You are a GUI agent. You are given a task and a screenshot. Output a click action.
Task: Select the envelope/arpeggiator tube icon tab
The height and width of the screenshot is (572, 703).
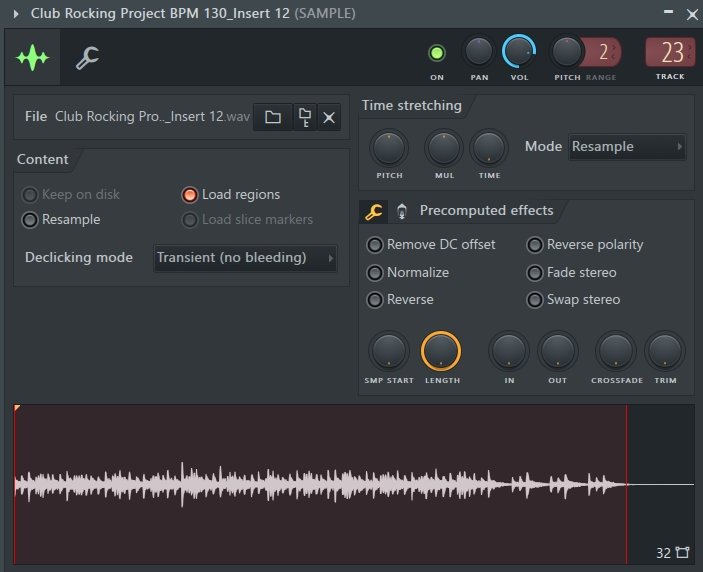coord(402,212)
